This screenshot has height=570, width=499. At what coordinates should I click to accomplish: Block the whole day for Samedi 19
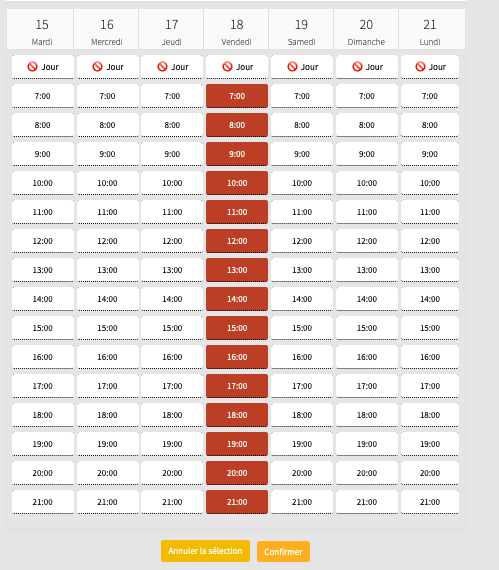tap(302, 67)
